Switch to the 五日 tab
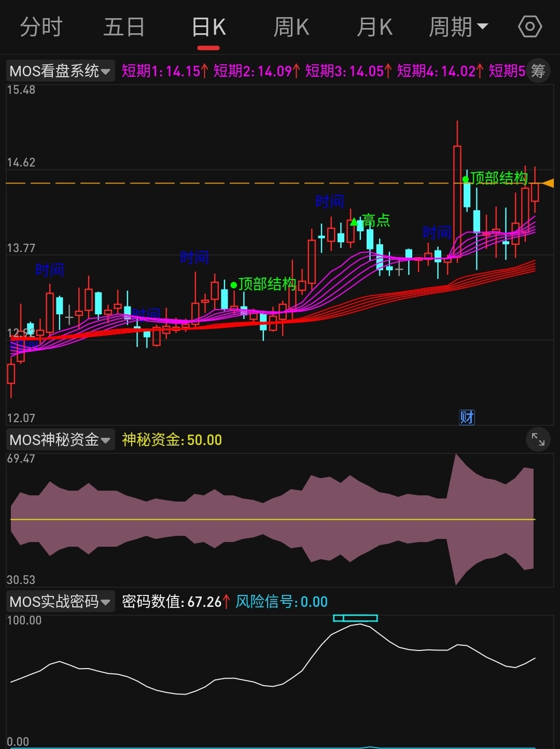 point(124,27)
